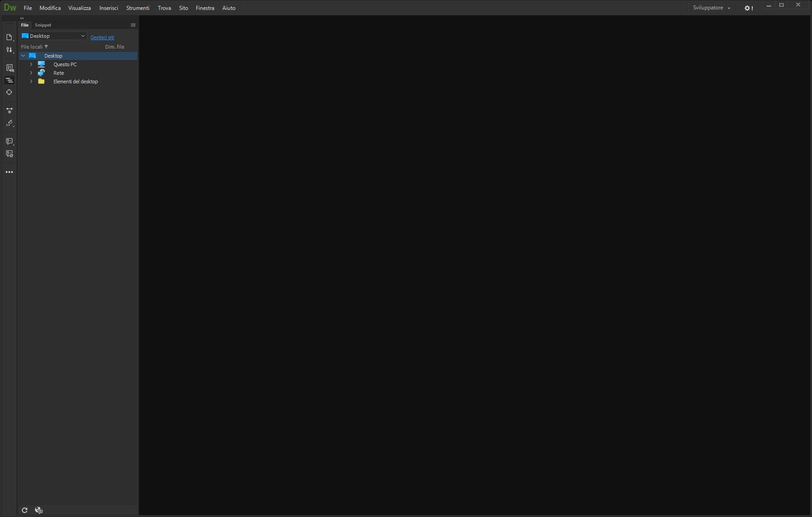This screenshot has width=812, height=517.
Task: Click the Rete network icon
Action: pyautogui.click(x=41, y=73)
